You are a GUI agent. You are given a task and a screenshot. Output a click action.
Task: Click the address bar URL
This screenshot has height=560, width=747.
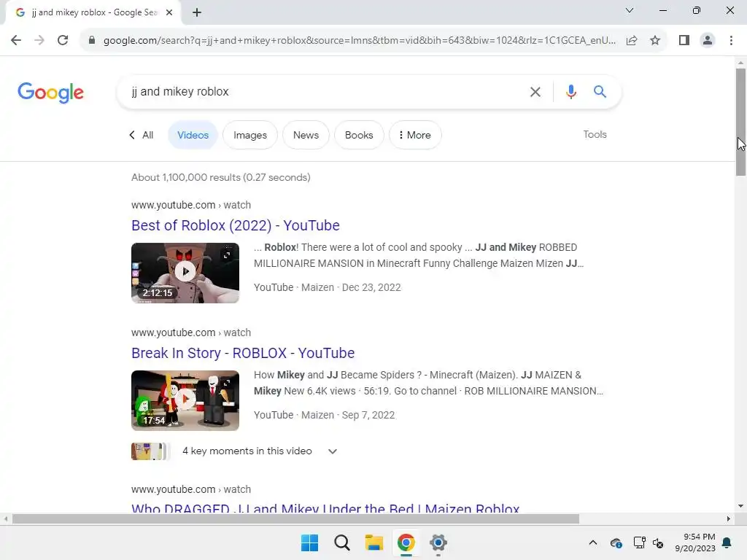(x=359, y=40)
